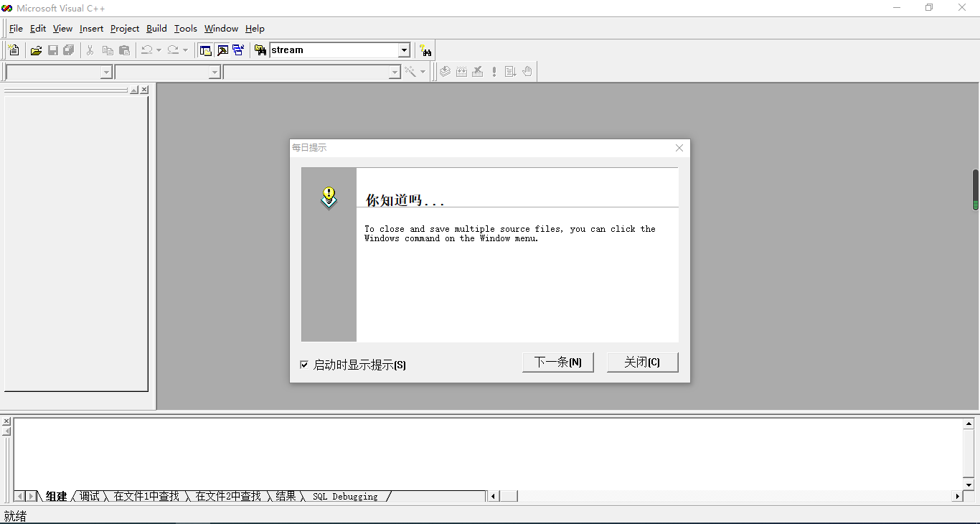Click the 你知道吗 heading text

pyautogui.click(x=405, y=200)
